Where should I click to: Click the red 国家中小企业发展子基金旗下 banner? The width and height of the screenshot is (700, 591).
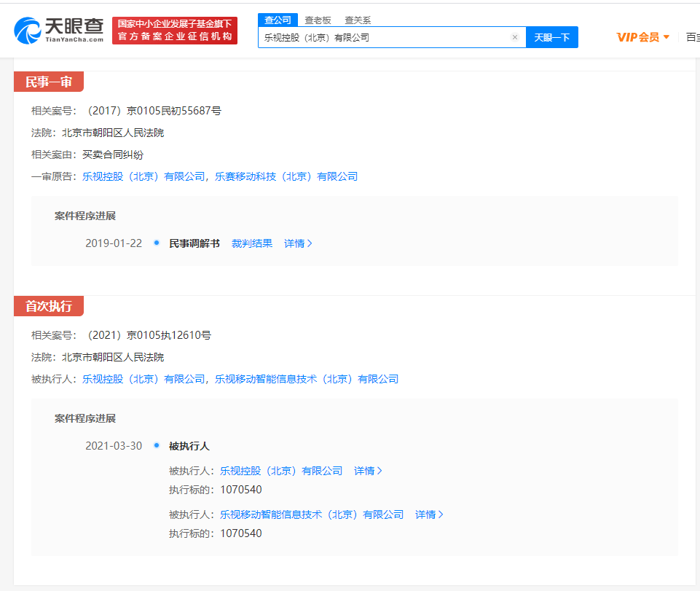175,31
